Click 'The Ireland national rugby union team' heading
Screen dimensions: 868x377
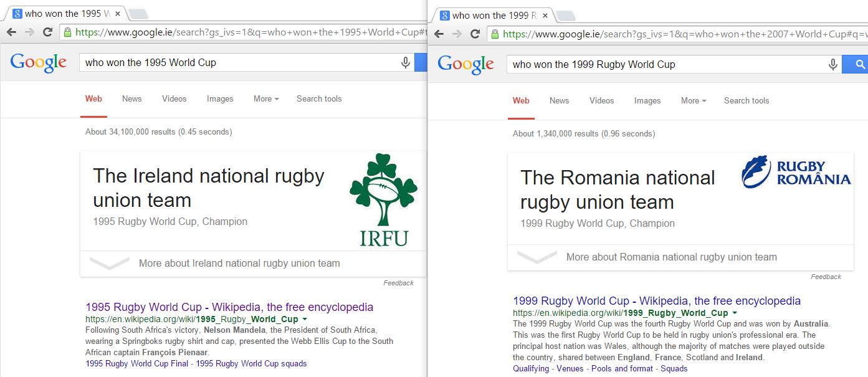click(209, 188)
